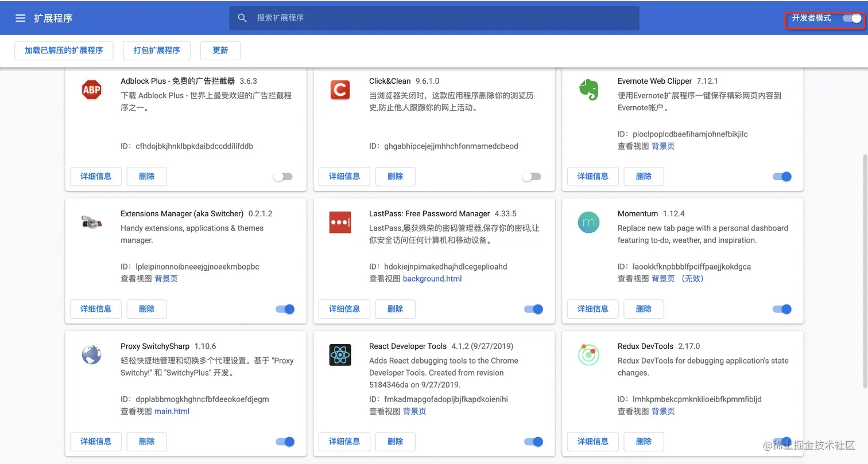
Task: Click 加载已解压的扩展程序 button
Action: coord(64,50)
